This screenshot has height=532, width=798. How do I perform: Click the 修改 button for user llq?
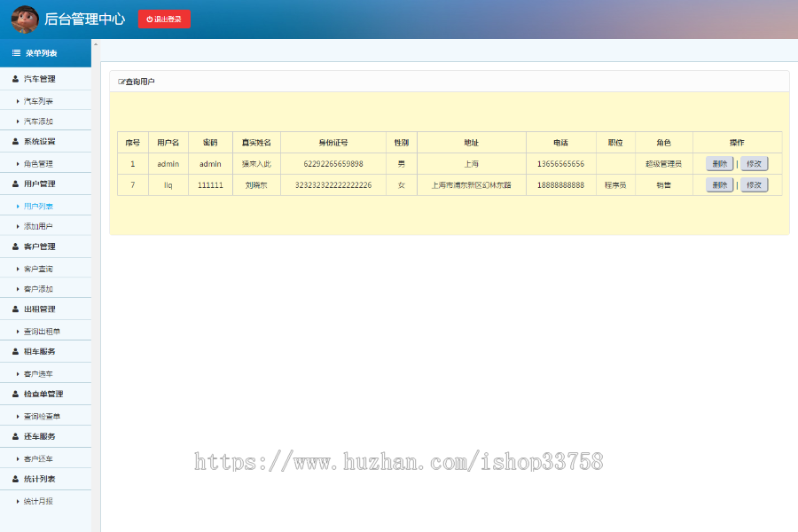point(753,184)
